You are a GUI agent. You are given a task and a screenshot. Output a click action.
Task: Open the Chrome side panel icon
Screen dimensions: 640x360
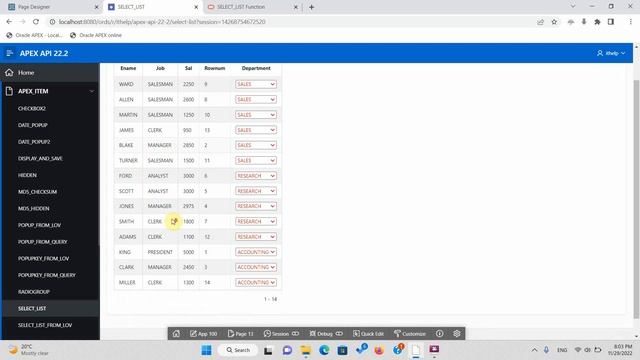(x=611, y=22)
